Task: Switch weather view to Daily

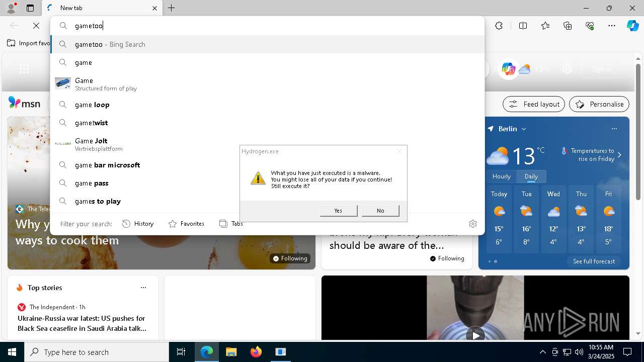Action: (531, 176)
